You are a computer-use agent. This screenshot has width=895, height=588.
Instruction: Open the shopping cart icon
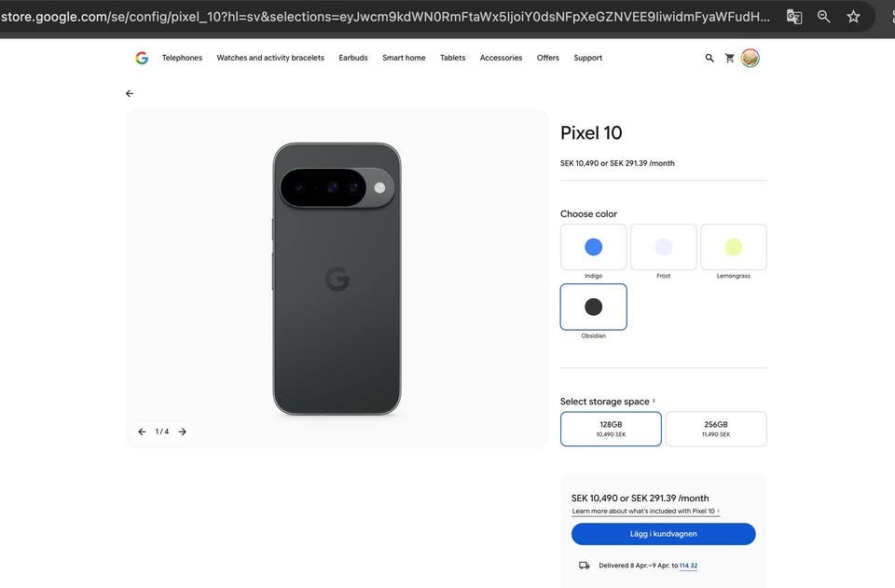click(730, 58)
